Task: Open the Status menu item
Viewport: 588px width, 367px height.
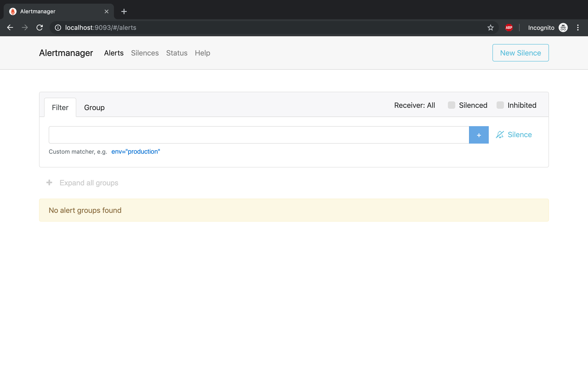Action: click(177, 53)
